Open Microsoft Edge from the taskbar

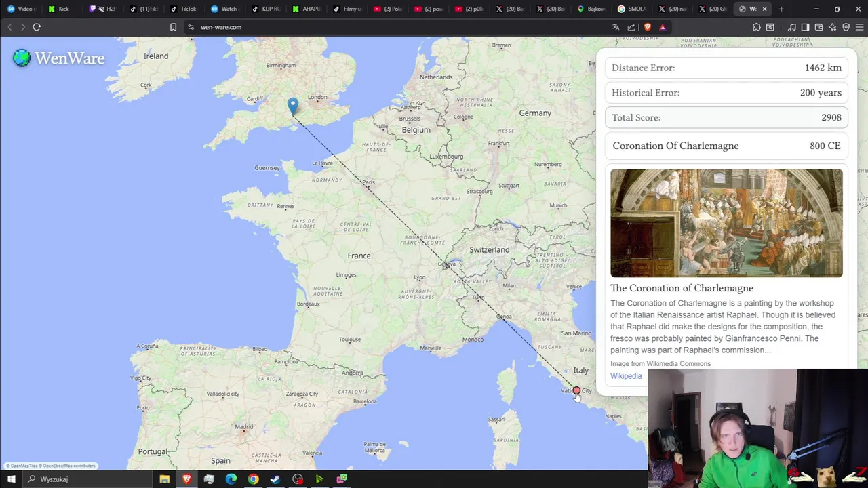click(x=231, y=479)
